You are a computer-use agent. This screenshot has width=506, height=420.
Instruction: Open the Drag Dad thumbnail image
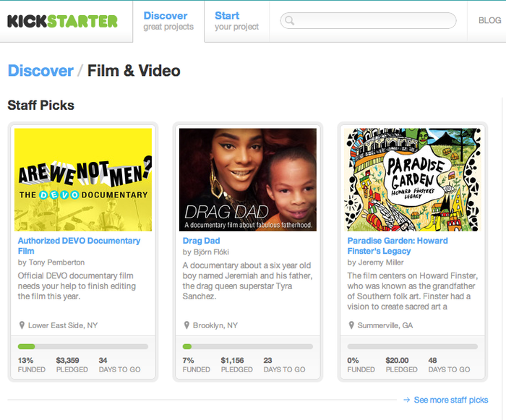point(248,179)
